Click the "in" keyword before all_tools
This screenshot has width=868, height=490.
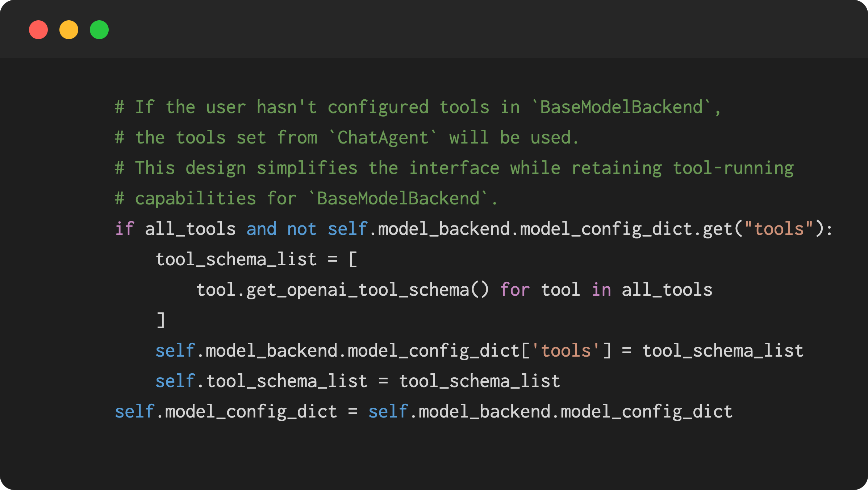point(601,290)
